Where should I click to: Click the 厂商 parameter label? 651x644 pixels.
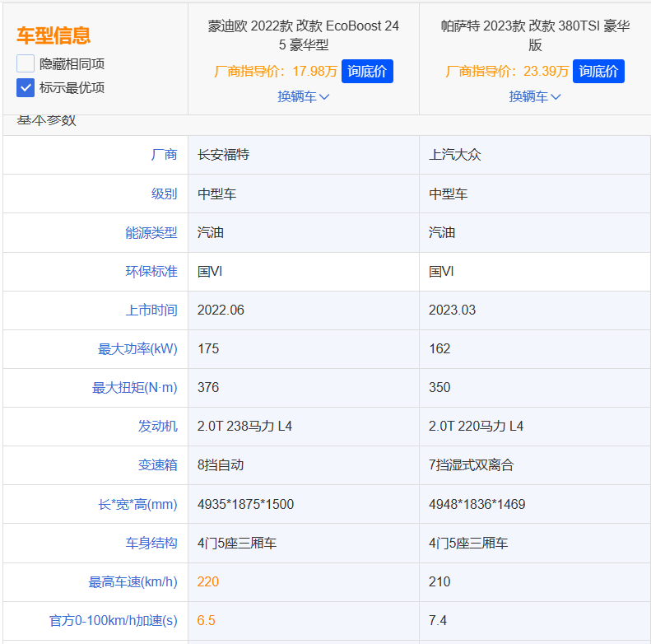(164, 155)
